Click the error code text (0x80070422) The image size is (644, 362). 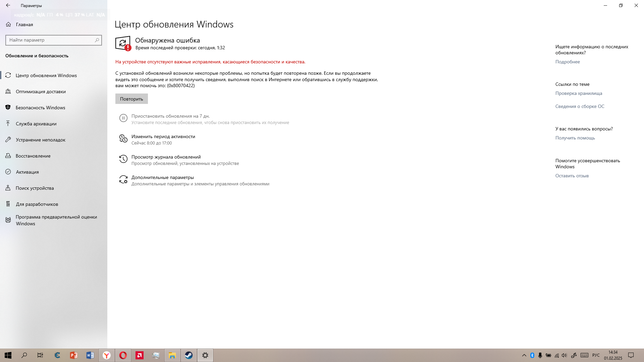(181, 85)
